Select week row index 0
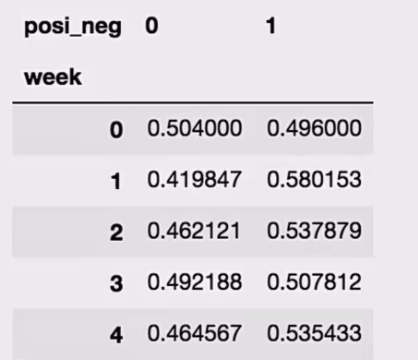 [x=116, y=130]
